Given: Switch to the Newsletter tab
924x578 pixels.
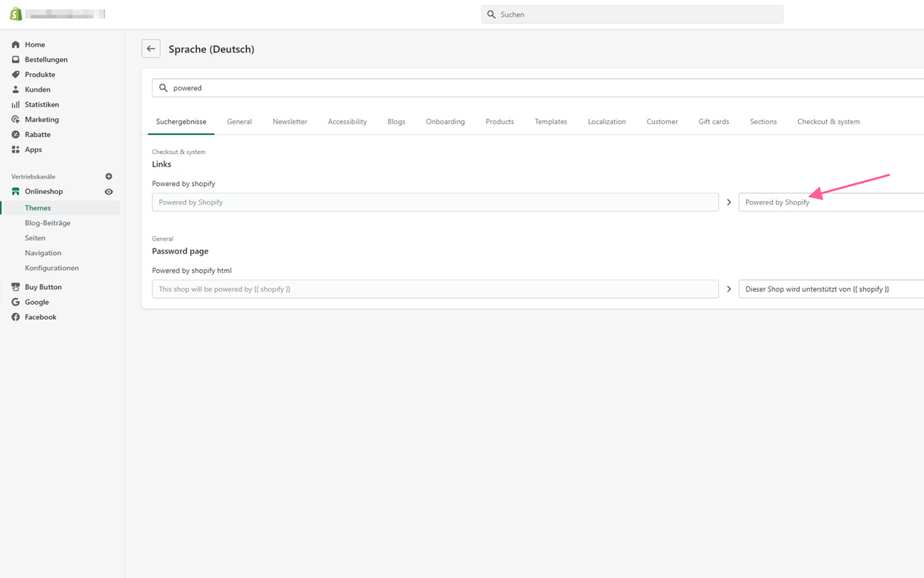Looking at the screenshot, I should click(290, 121).
